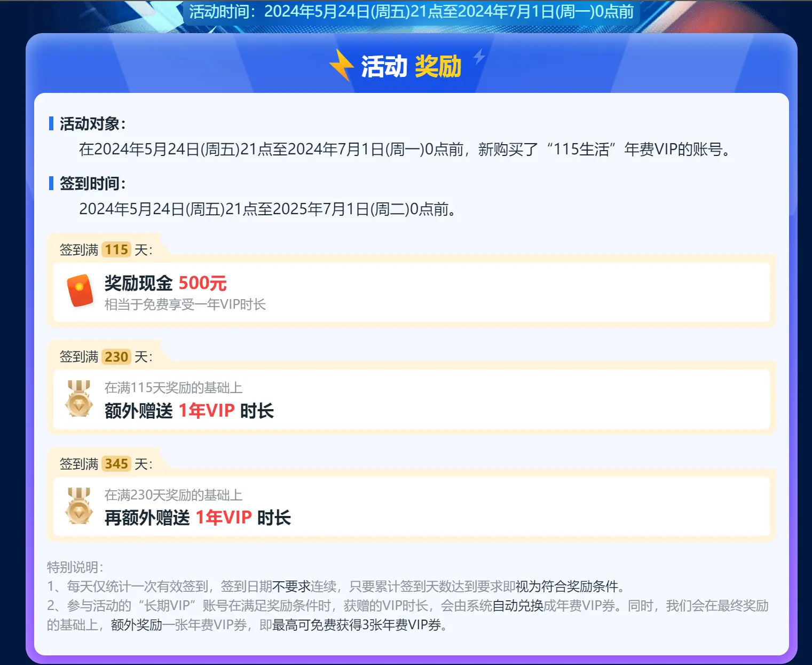This screenshot has width=812, height=665.
Task: Click the gold medal icon in 345-day reward
Action: (79, 506)
